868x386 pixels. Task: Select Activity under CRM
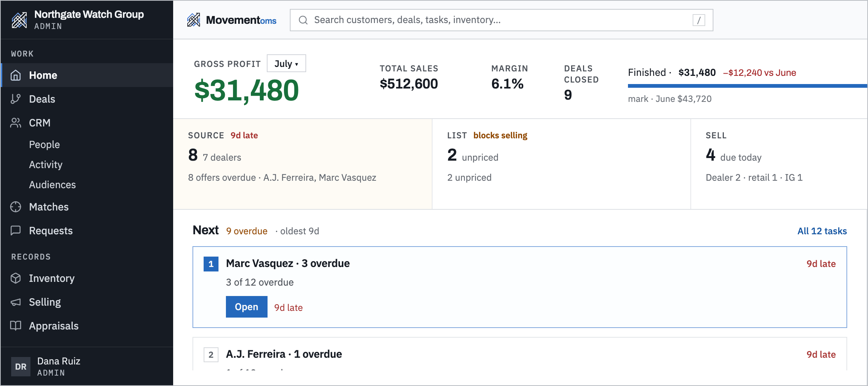point(46,165)
